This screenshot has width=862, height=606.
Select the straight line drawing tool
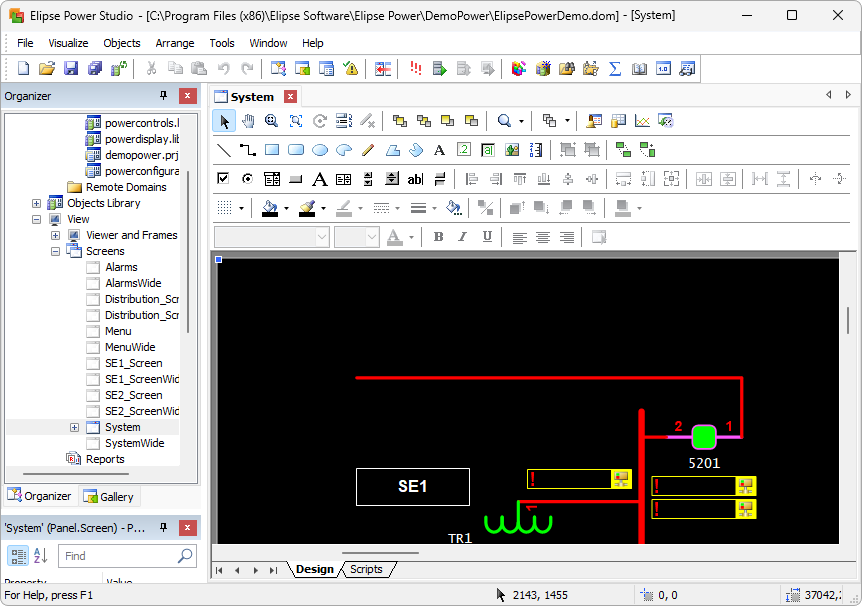224,150
